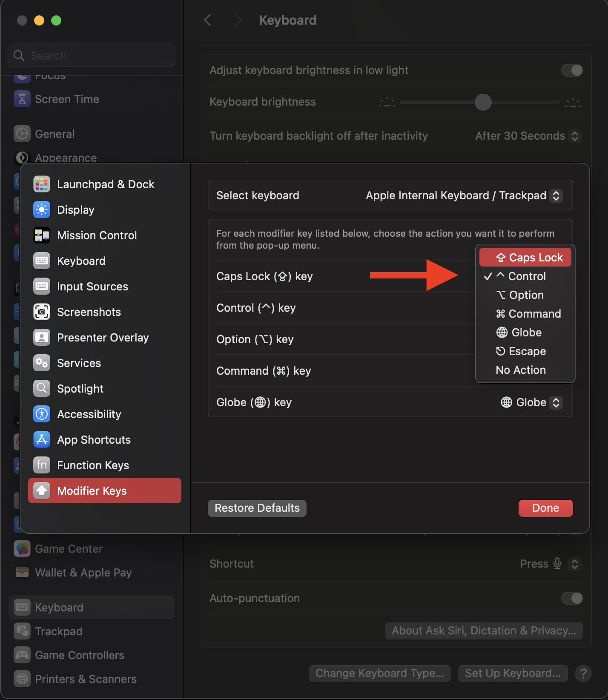This screenshot has width=608, height=700.
Task: Select Presenter Overlay category label
Action: (x=103, y=338)
